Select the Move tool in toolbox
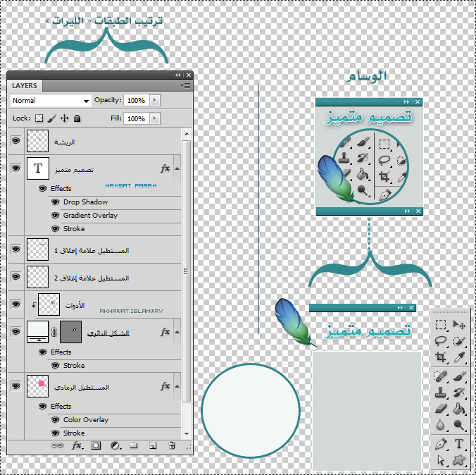 [x=459, y=324]
